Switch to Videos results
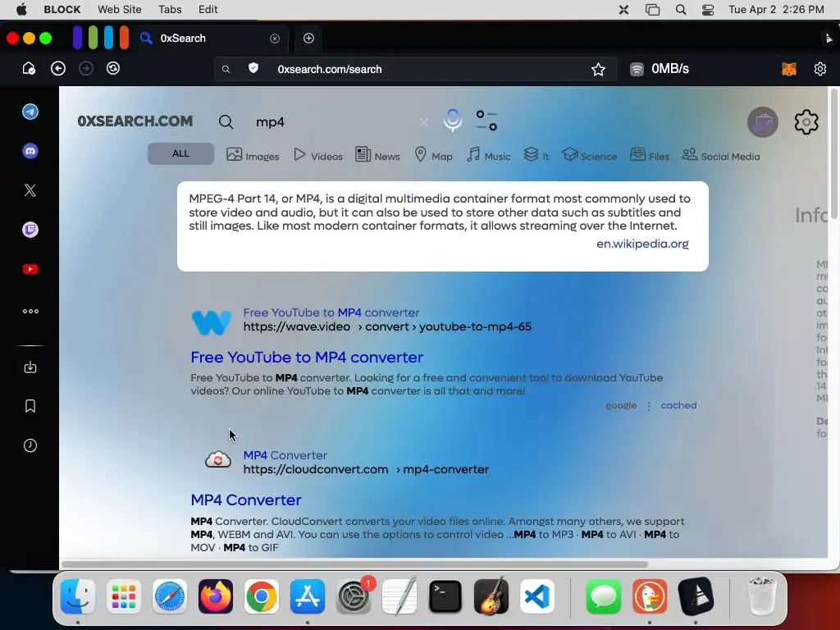Image resolution: width=840 pixels, height=630 pixels. [318, 155]
